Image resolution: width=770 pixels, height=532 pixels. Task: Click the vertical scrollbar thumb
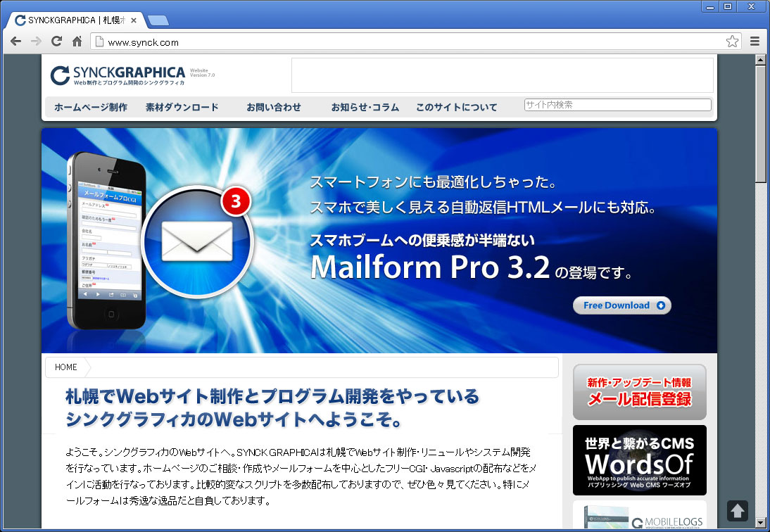click(761, 124)
